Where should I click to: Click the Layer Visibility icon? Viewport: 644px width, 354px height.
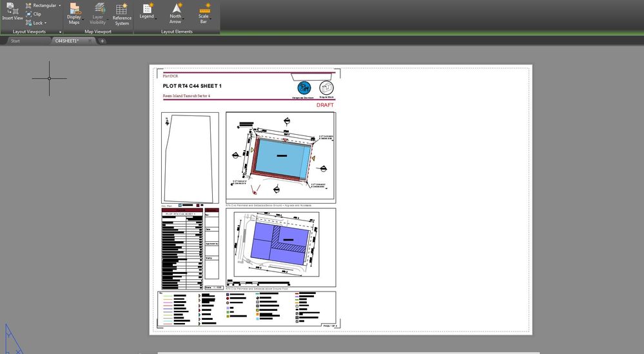99,8
